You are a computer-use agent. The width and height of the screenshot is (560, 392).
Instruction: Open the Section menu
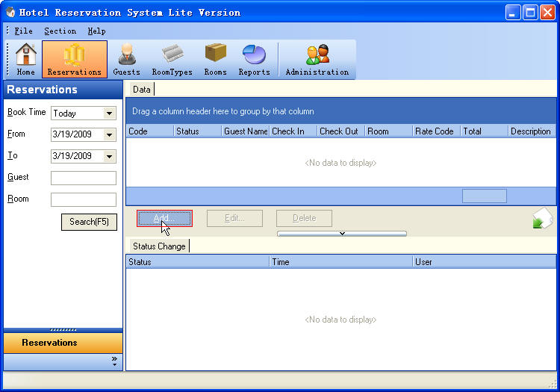pyautogui.click(x=60, y=31)
